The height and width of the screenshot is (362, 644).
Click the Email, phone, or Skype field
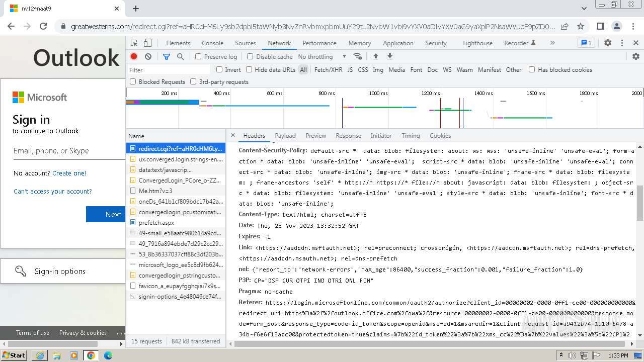click(69, 151)
